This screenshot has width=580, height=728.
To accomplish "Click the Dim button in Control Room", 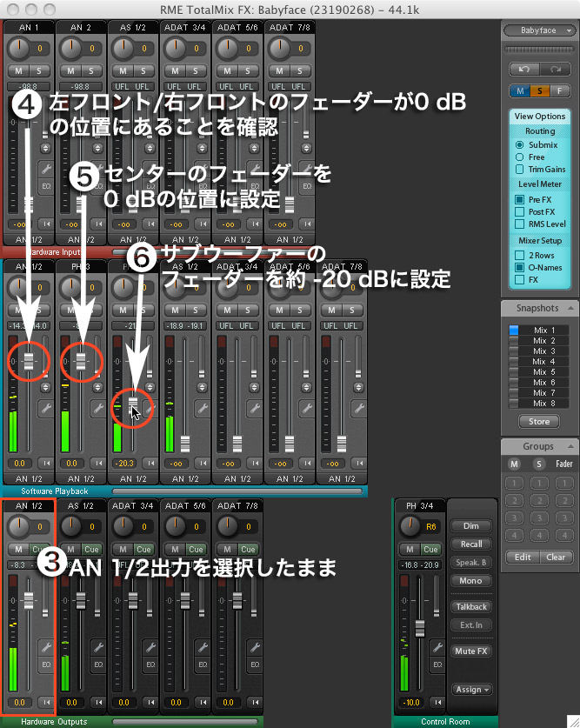I will 471,526.
